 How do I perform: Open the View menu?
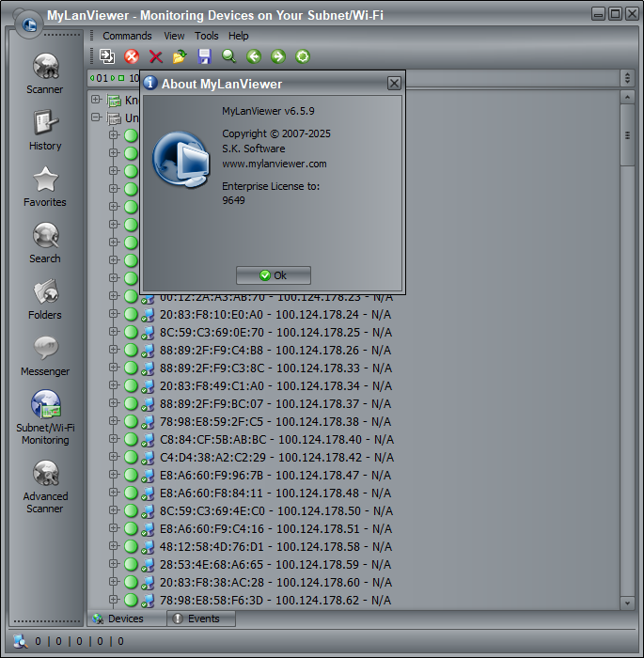tap(174, 36)
